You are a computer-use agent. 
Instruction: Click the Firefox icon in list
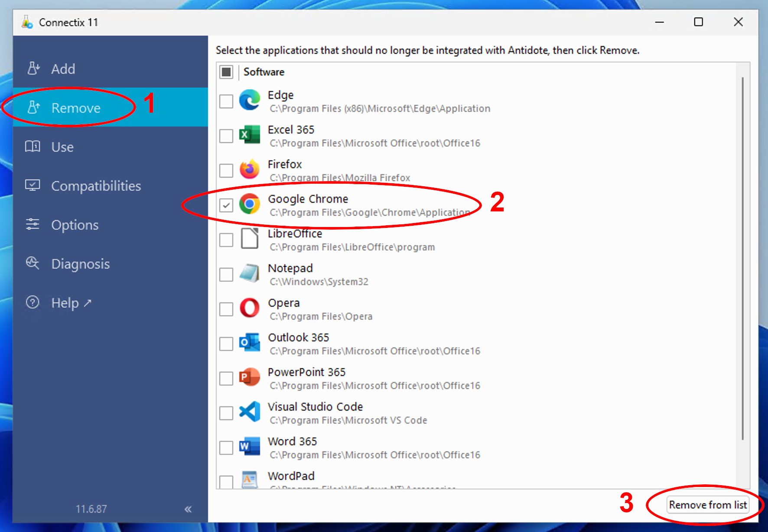(250, 170)
